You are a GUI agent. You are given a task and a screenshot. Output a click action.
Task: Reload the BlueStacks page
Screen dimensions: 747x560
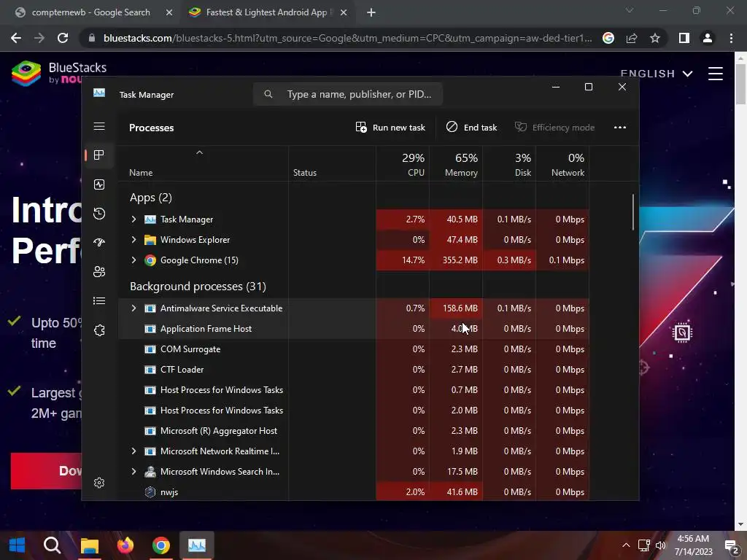63,38
